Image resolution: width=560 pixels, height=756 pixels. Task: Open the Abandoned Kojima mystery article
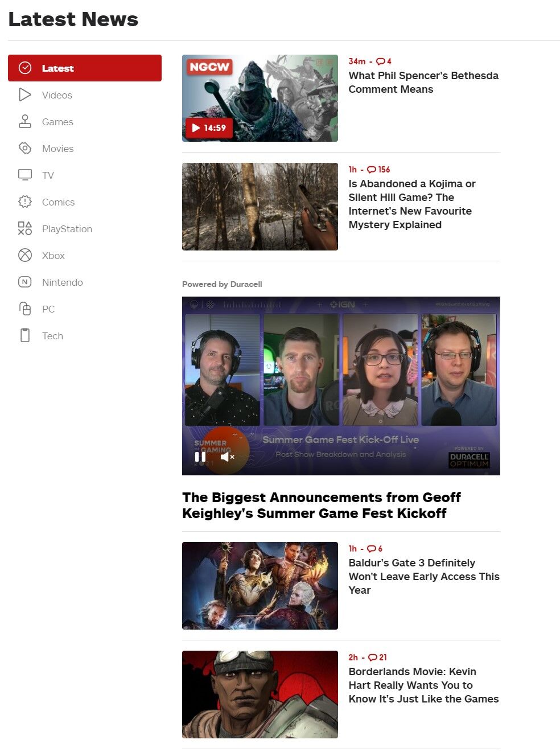[x=412, y=204]
